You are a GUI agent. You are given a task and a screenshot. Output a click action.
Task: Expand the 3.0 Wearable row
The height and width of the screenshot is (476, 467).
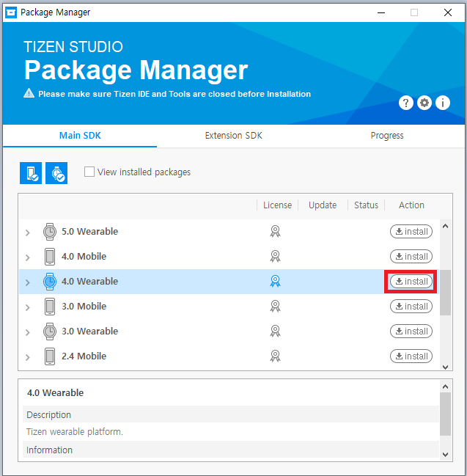(x=28, y=332)
